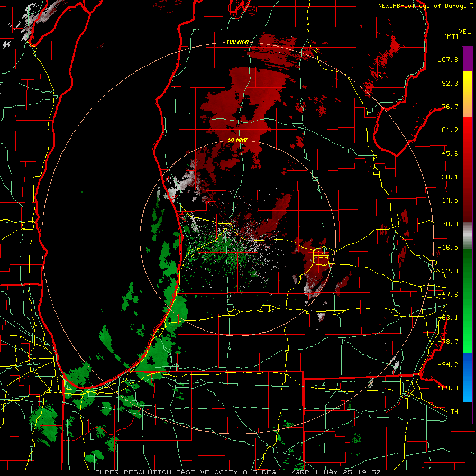Click the 100 NMI range ring label
The width and height of the screenshot is (476, 476).
pos(237,42)
